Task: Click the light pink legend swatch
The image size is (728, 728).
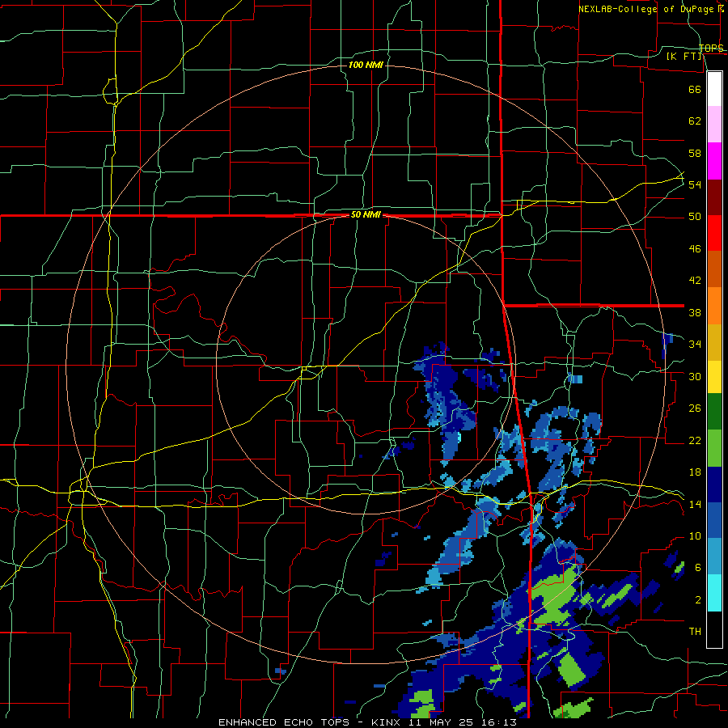Action: (714, 125)
